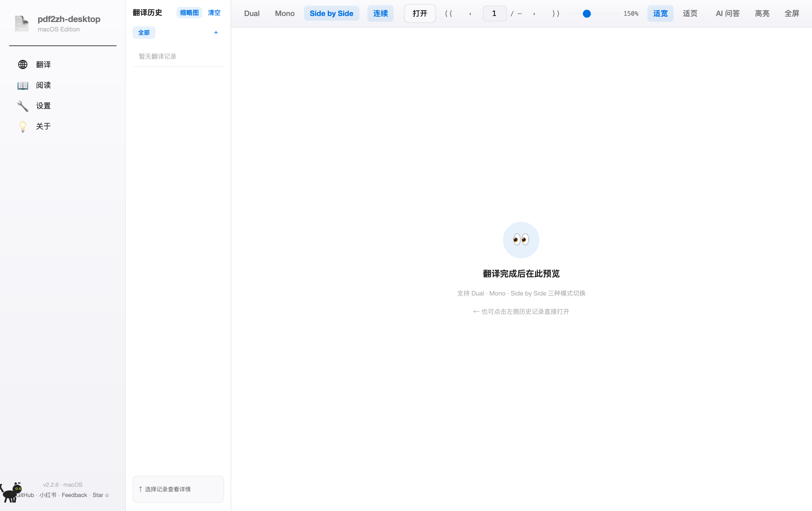Select the 全部 category filter
The image size is (812, 511).
144,33
